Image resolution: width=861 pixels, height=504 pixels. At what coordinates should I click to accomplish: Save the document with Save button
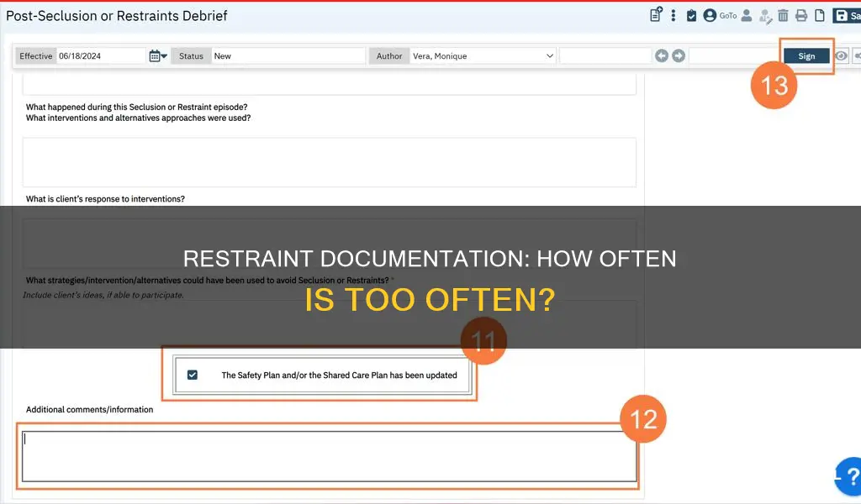pos(847,15)
